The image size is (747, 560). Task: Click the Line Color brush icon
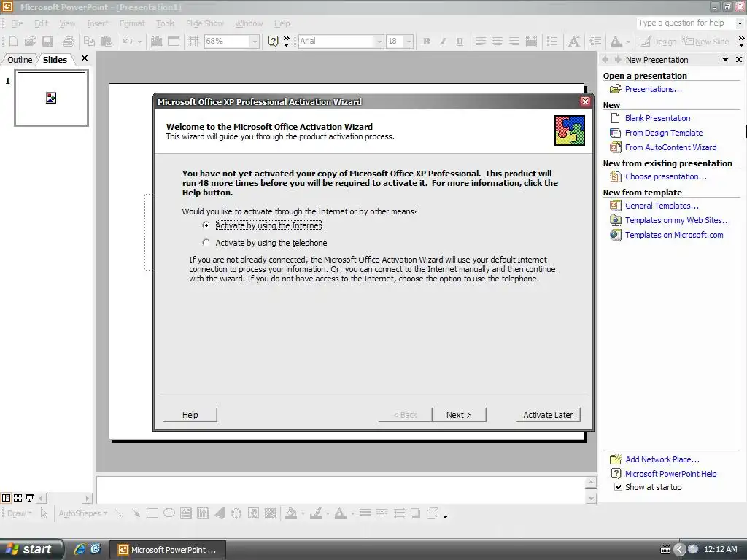[x=315, y=513]
